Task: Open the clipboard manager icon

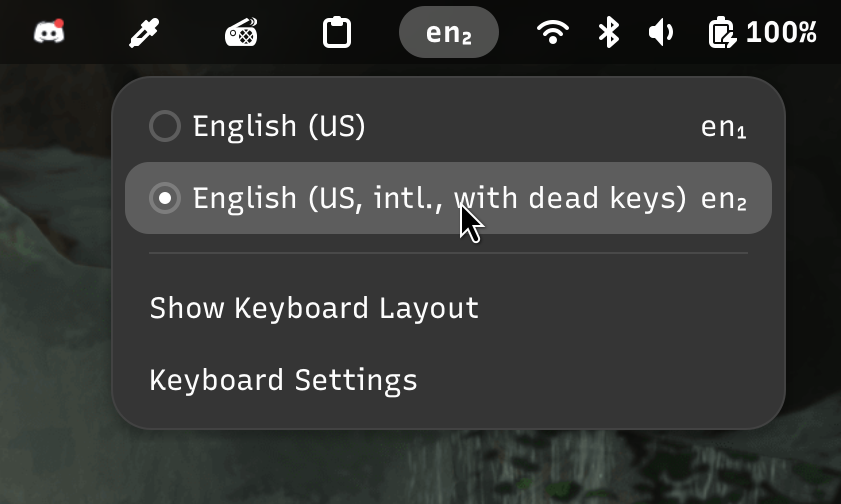Action: pyautogui.click(x=337, y=33)
